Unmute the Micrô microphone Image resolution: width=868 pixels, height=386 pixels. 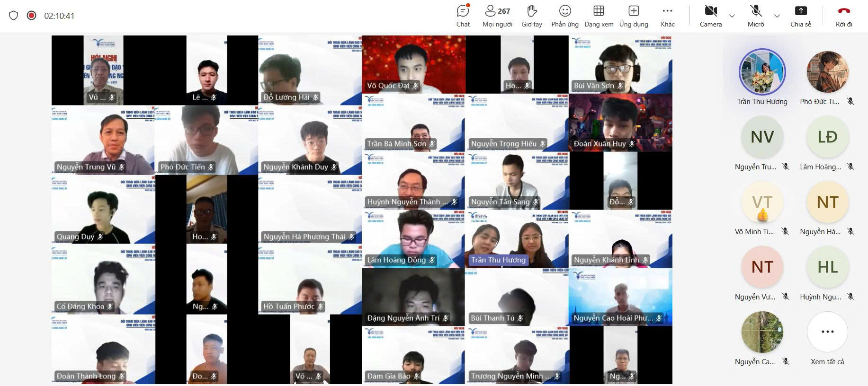coord(756,16)
